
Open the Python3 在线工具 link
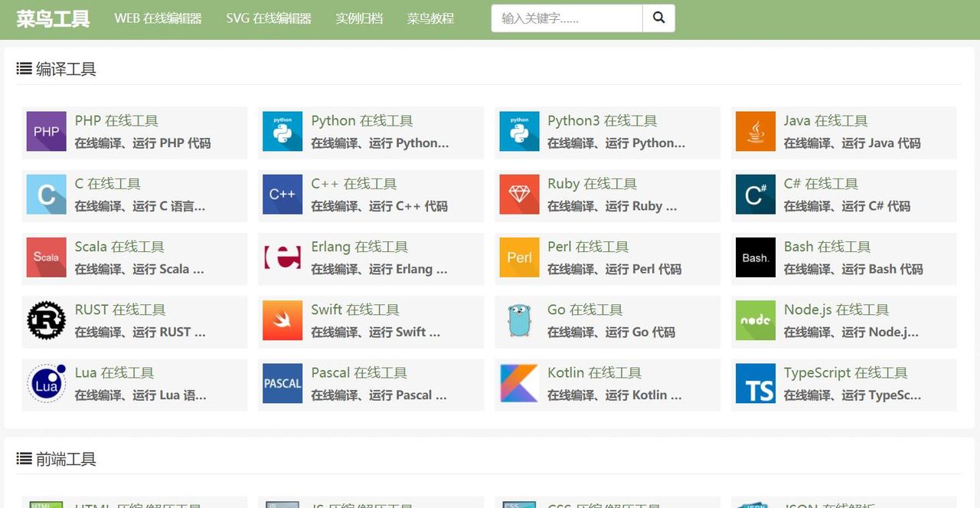pos(602,121)
